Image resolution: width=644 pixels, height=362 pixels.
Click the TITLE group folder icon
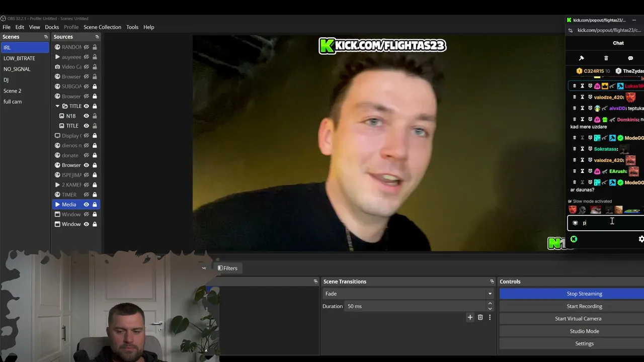click(65, 106)
